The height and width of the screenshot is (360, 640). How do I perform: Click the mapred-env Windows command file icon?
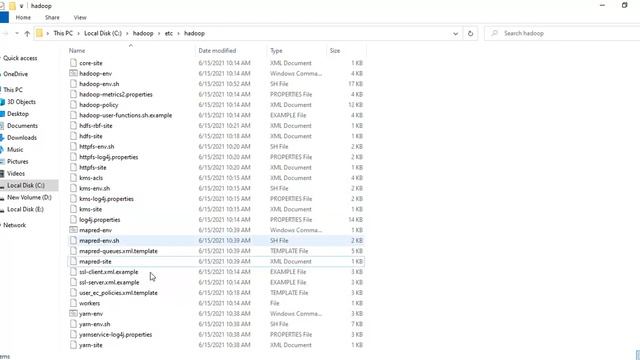[x=73, y=230]
